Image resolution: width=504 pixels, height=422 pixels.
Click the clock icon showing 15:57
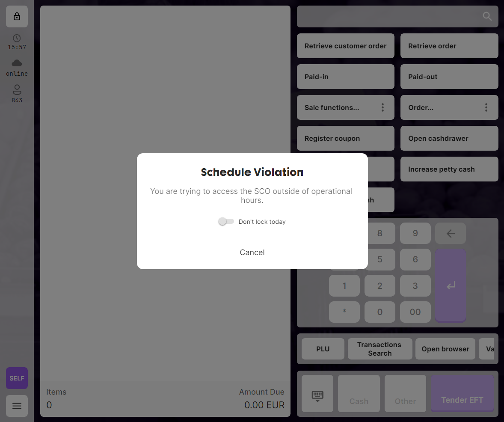pyautogui.click(x=17, y=38)
